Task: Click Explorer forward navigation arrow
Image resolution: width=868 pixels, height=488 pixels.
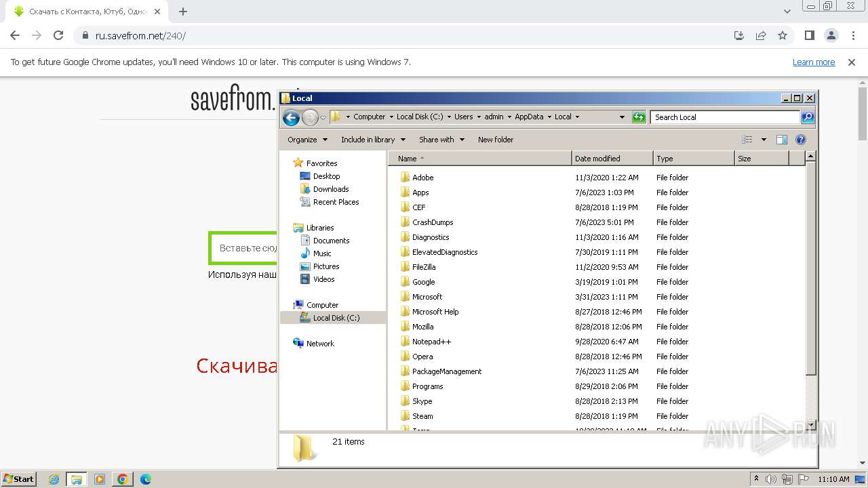Action: tap(310, 117)
